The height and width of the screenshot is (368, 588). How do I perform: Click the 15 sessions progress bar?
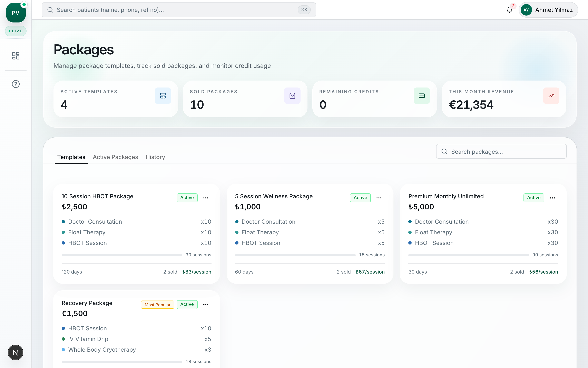(x=295, y=255)
